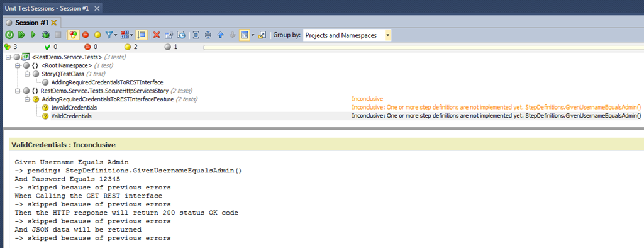This screenshot has height=248, width=644.
Task: Click the 'ValidCredentials : Inconclusive' output header
Action: pyautogui.click(x=64, y=145)
